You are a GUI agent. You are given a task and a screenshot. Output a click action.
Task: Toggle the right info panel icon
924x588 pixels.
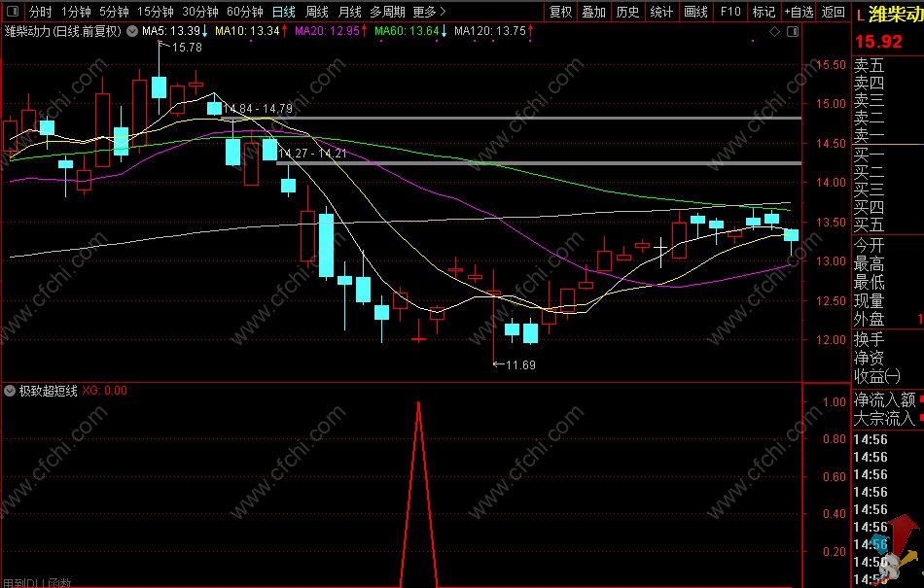[x=793, y=32]
